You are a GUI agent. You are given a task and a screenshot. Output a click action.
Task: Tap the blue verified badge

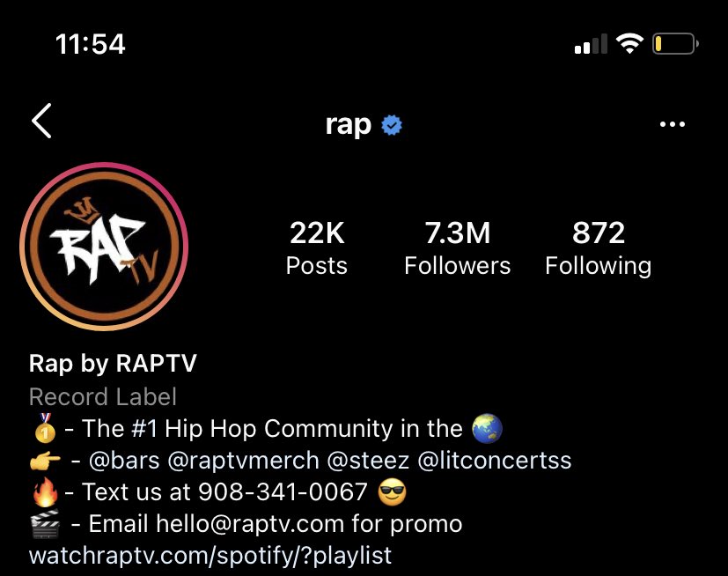point(392,125)
